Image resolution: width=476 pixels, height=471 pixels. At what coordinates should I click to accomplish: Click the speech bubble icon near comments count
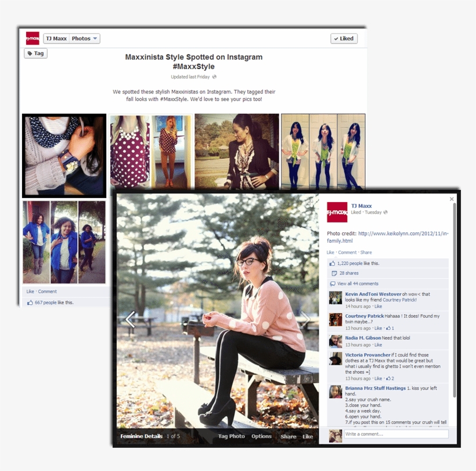click(x=333, y=283)
